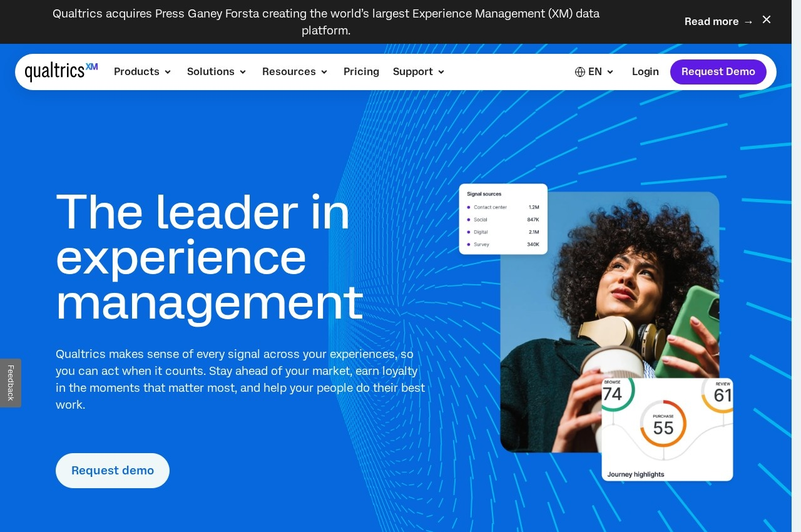Image resolution: width=801 pixels, height=532 pixels.
Task: Click the paragraph starting 'Qualtrics makes sense'
Action: [x=240, y=379]
